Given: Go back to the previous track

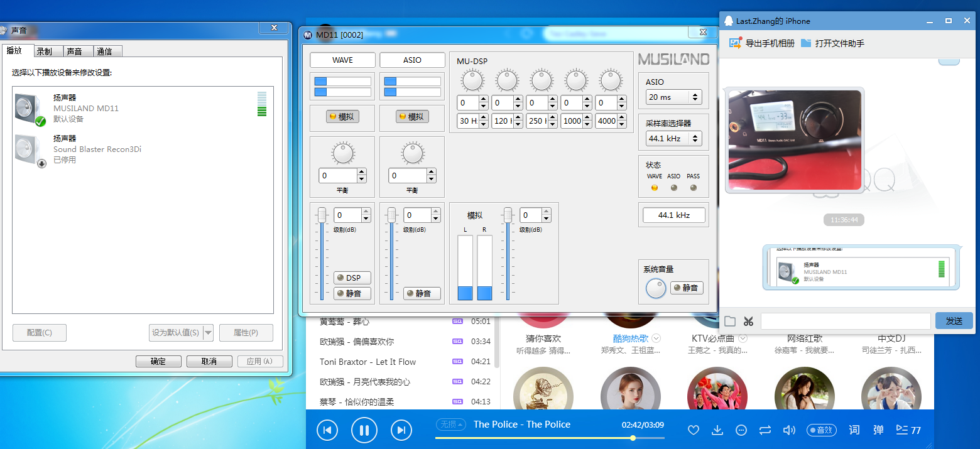Looking at the screenshot, I should point(327,430).
